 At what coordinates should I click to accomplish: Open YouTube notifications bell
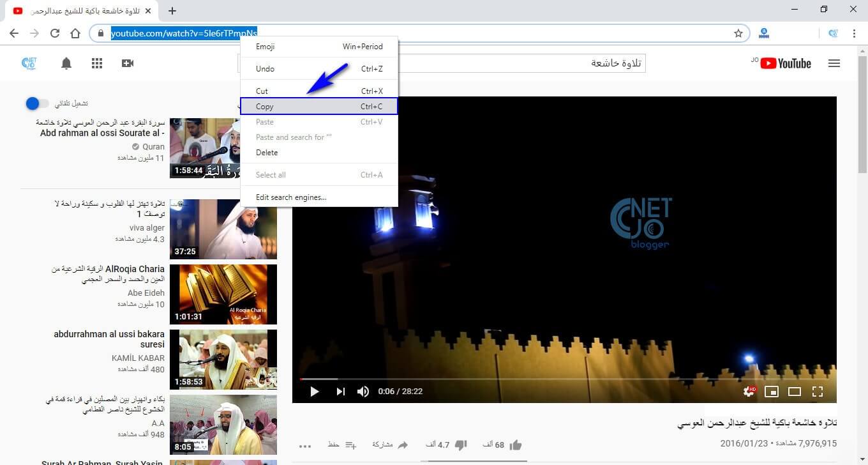pyautogui.click(x=66, y=63)
